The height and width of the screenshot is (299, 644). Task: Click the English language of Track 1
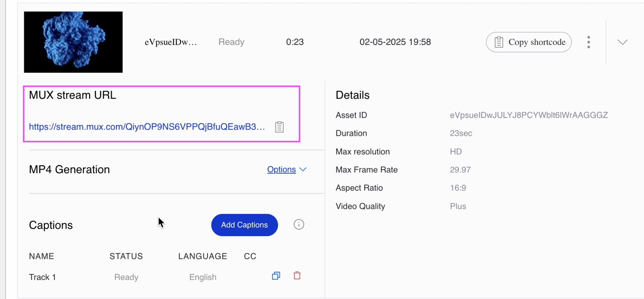[x=203, y=277]
